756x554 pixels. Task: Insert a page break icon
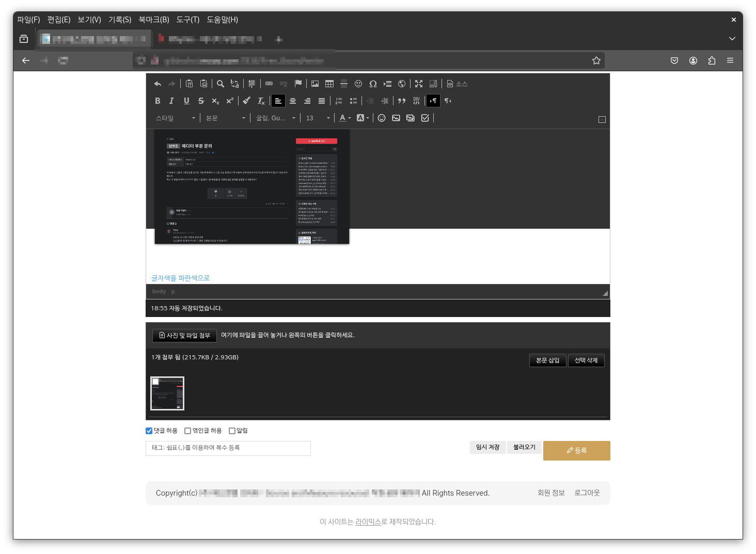tap(387, 84)
